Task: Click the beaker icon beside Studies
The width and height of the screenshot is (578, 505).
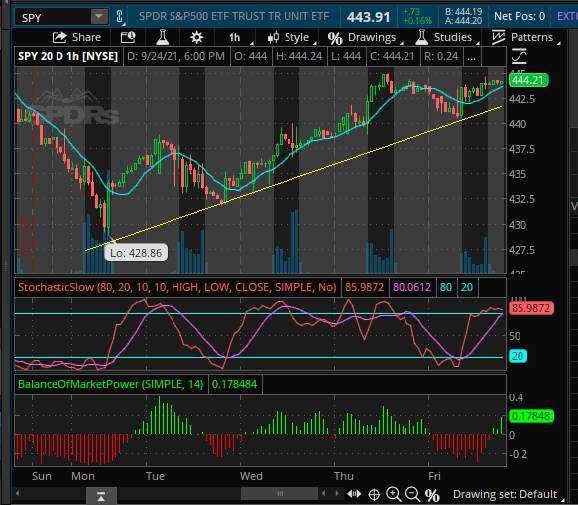Action: pyautogui.click(x=421, y=37)
